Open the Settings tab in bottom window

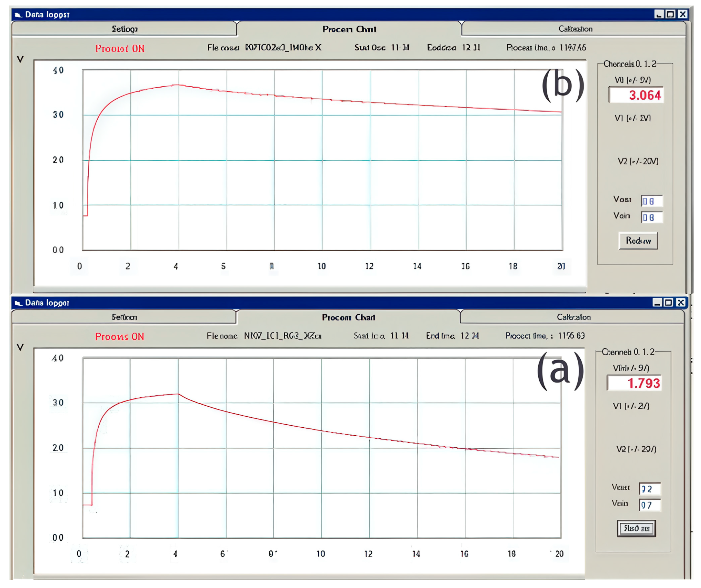click(124, 317)
